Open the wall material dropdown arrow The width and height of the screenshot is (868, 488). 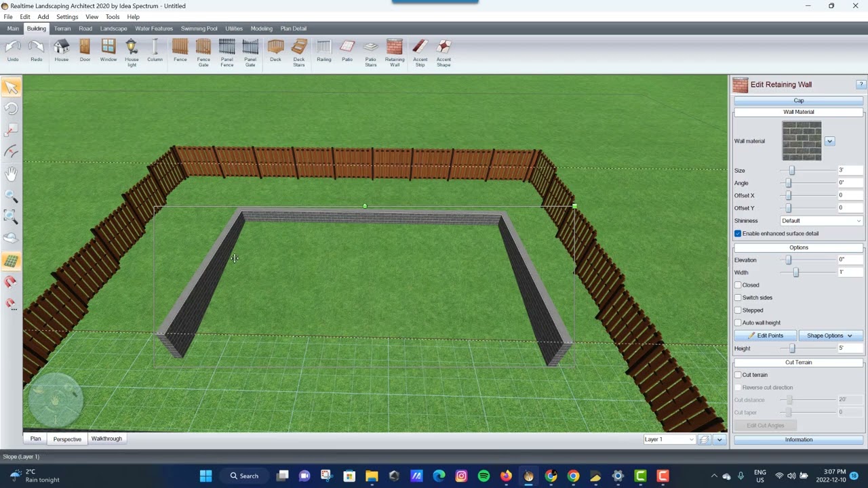pyautogui.click(x=829, y=141)
